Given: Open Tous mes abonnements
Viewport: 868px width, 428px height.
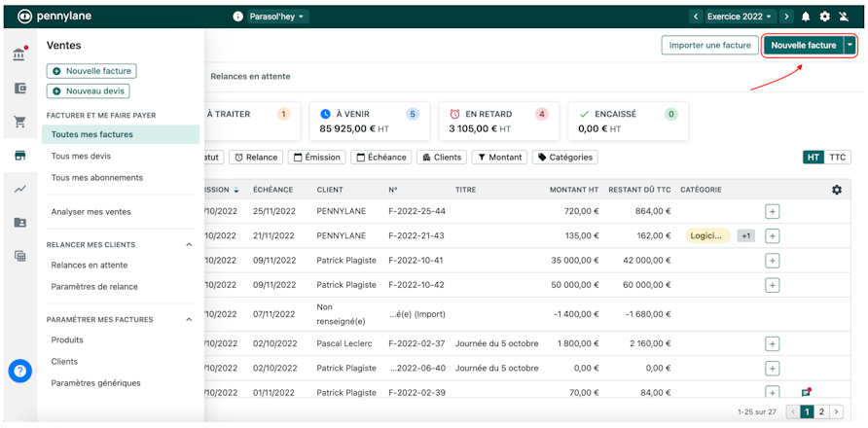Looking at the screenshot, I should (x=97, y=178).
